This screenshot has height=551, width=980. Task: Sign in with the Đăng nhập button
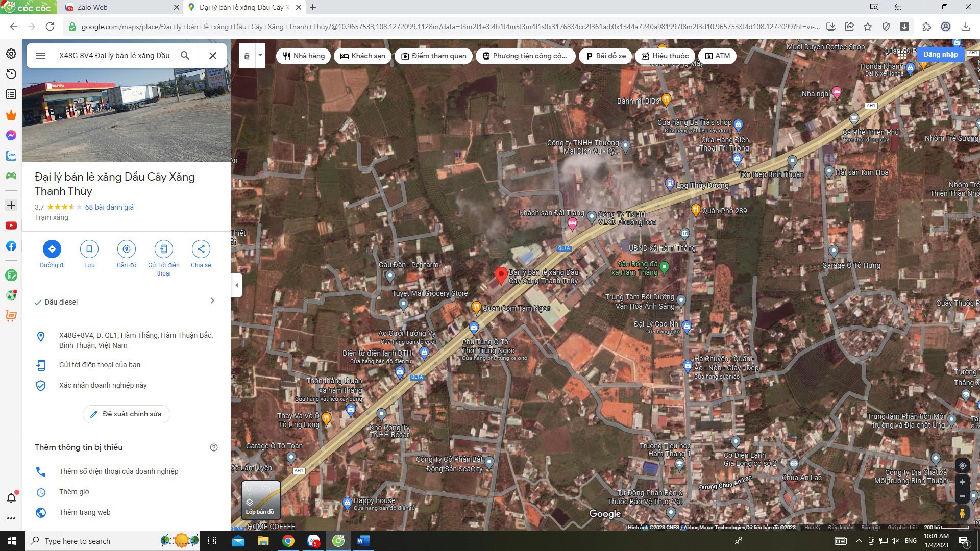(x=940, y=54)
